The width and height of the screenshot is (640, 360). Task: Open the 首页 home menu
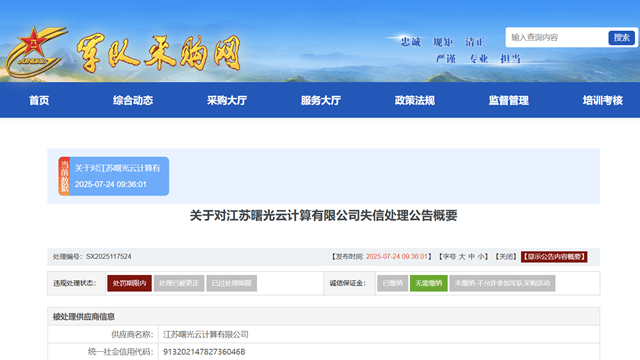[x=39, y=100]
